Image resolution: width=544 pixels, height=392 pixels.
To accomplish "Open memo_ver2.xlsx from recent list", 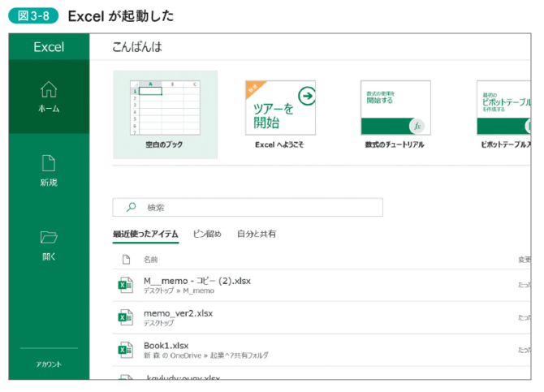I will 322,317.
